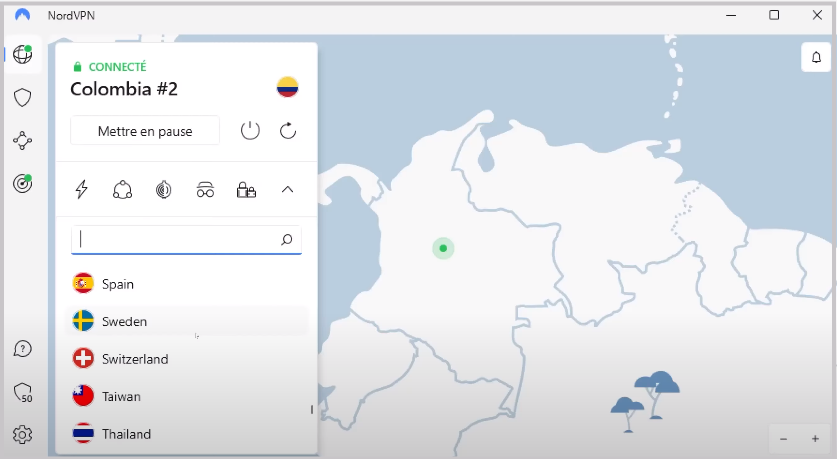Select the Double VPN padlocks icon

(x=246, y=189)
